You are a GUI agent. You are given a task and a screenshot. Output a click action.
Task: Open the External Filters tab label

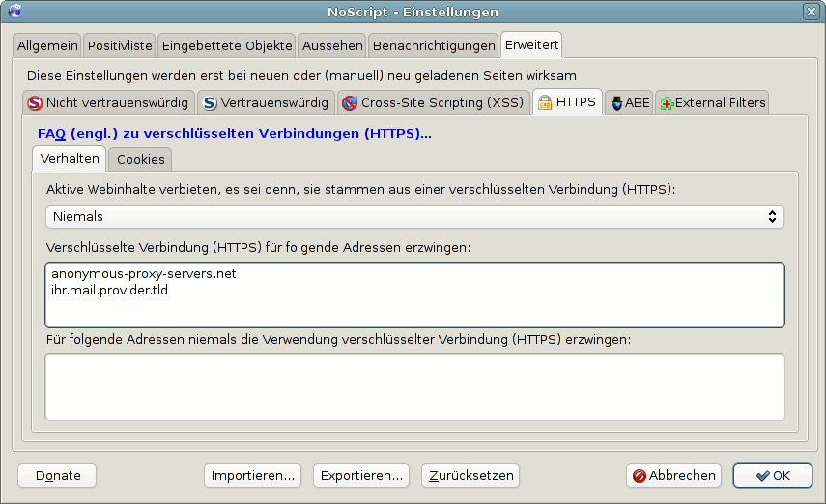(720, 102)
